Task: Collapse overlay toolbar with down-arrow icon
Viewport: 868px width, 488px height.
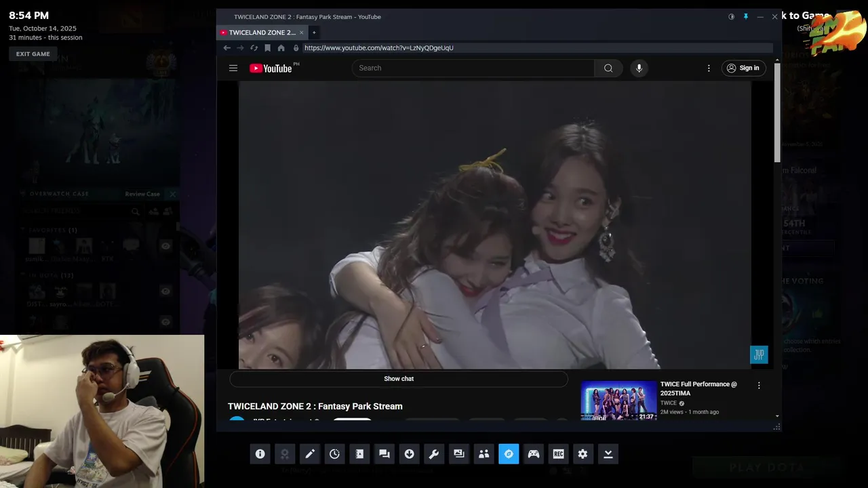Action: click(608, 454)
